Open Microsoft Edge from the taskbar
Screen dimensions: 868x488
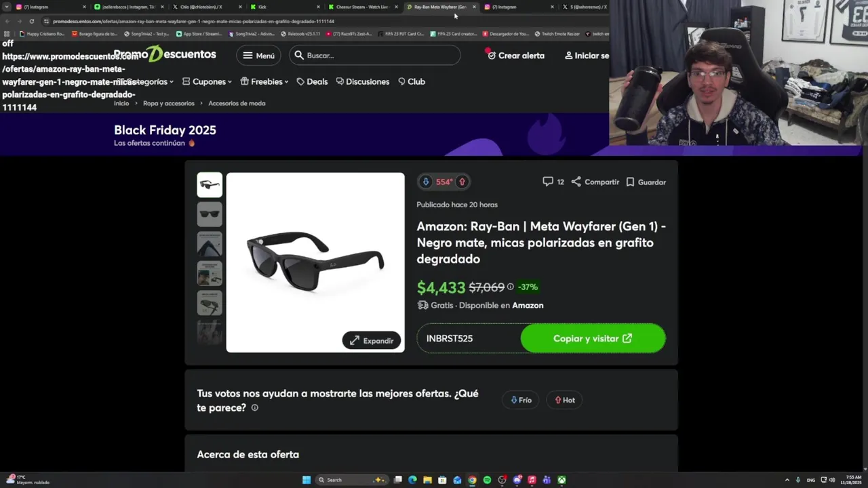click(412, 480)
